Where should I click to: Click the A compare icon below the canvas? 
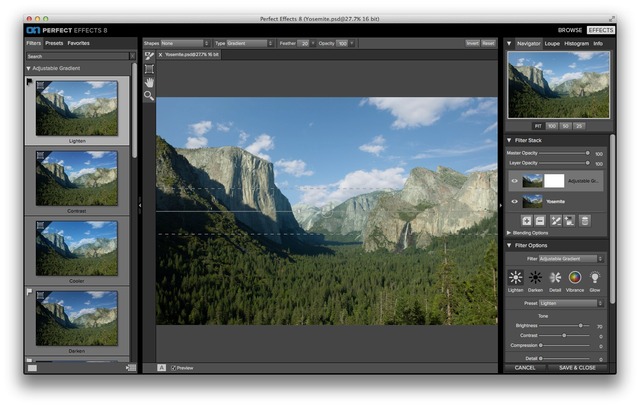click(x=162, y=368)
